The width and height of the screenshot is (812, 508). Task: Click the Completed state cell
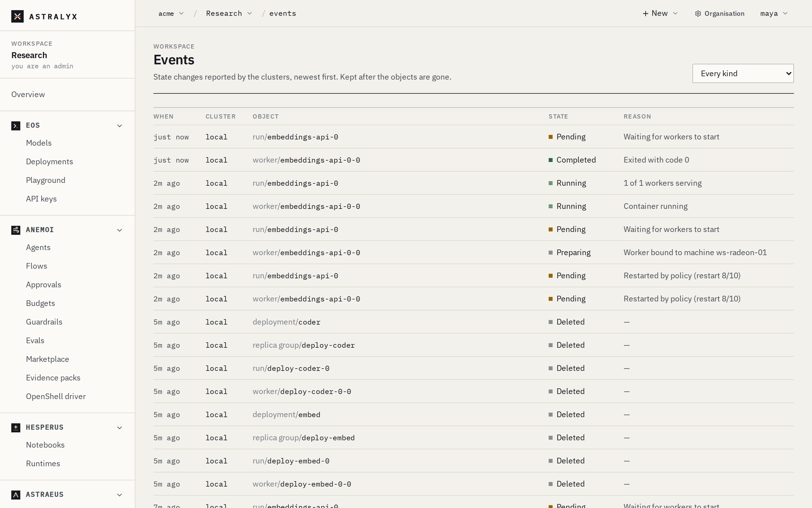coord(572,160)
